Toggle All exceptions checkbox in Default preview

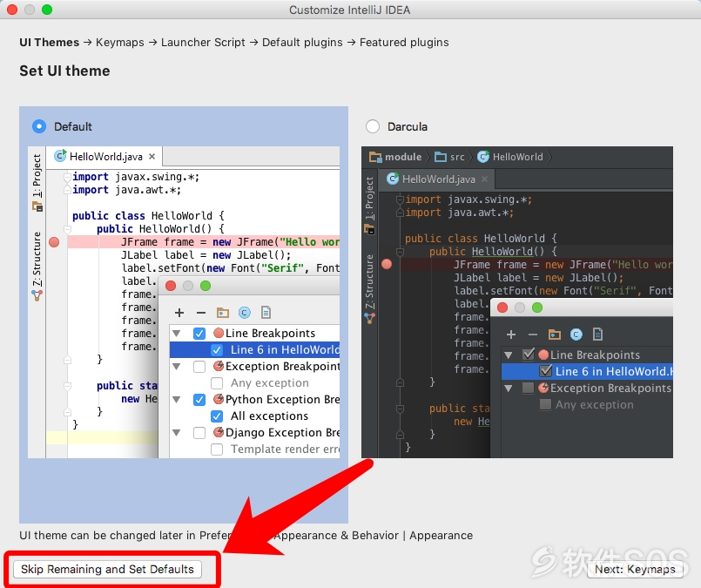217,416
